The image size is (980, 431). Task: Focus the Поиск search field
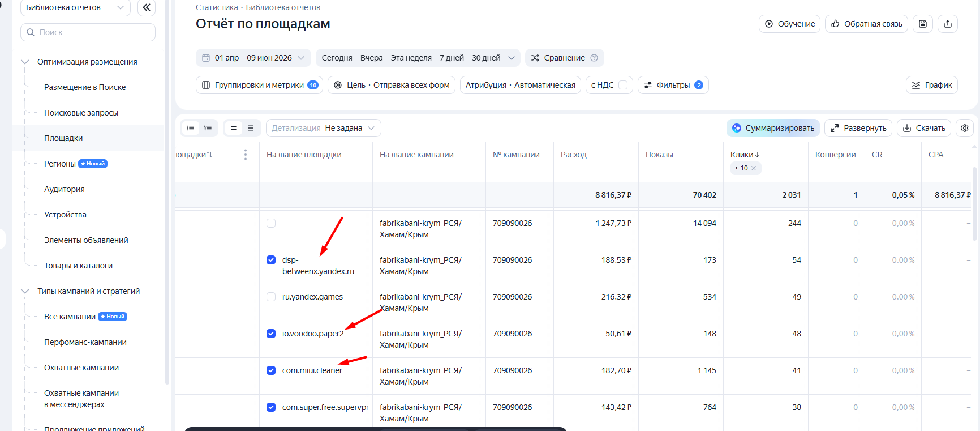click(88, 32)
